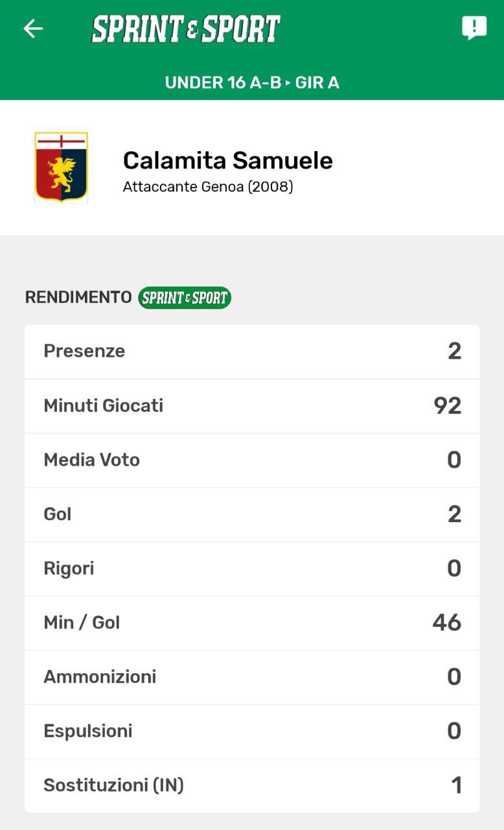The width and height of the screenshot is (504, 830).
Task: Tap the Sostituzioni (IN) row
Action: [252, 785]
